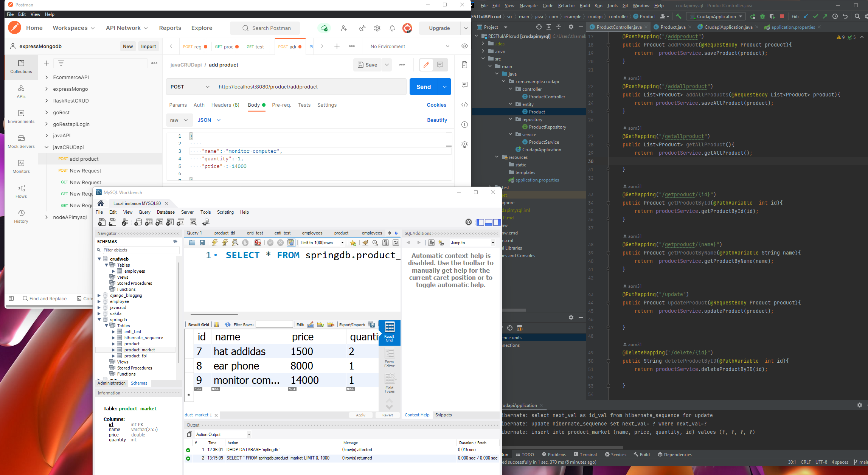Viewport: 868px width, 475px height.
Task: Open History in Postman sidebar
Action: point(21,216)
